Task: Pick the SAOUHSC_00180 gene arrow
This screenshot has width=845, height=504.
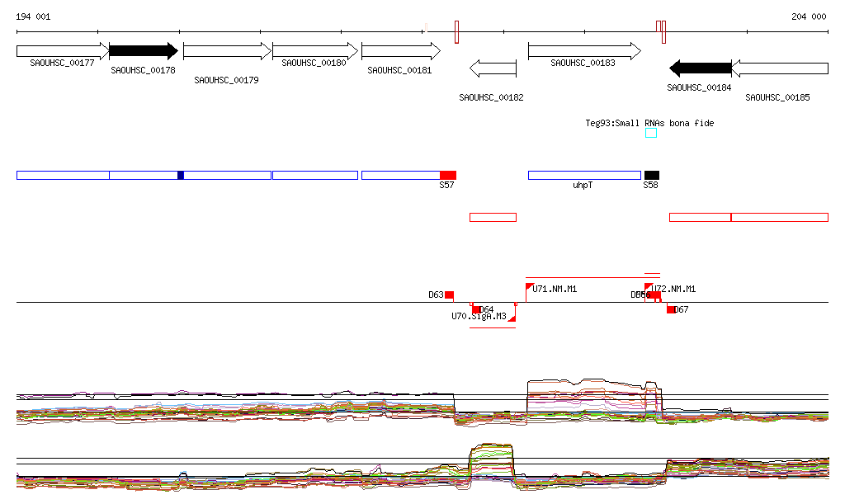Action: tap(315, 51)
